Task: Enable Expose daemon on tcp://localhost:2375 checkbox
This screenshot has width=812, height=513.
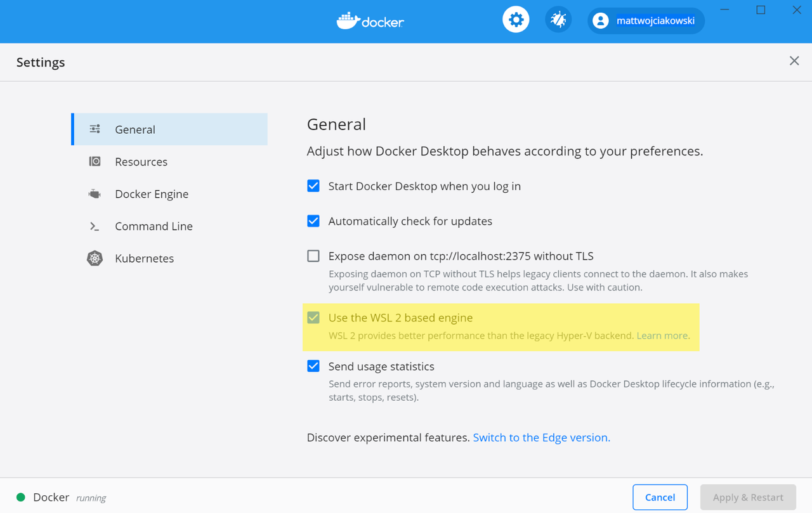Action: click(313, 256)
